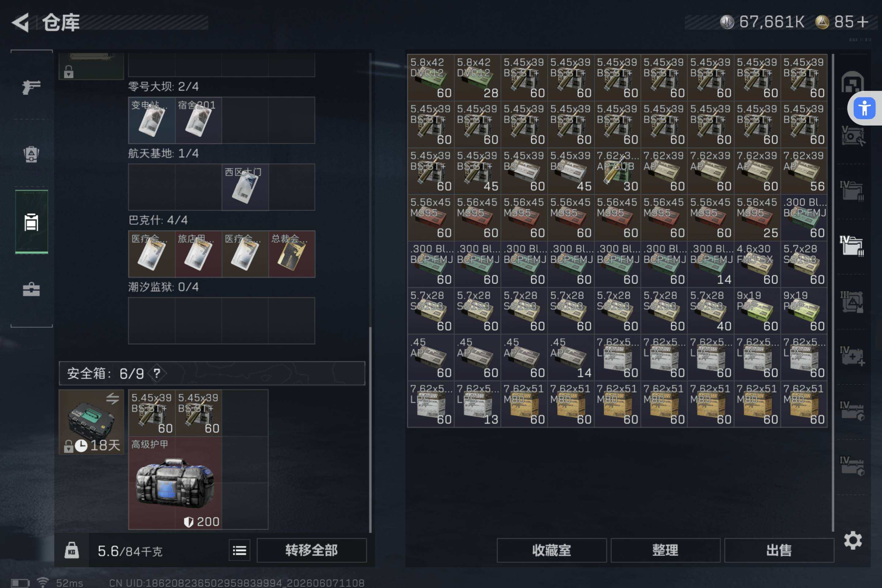882x588 pixels.
Task: Open the backpack storage icon at top right
Action: pos(852,82)
